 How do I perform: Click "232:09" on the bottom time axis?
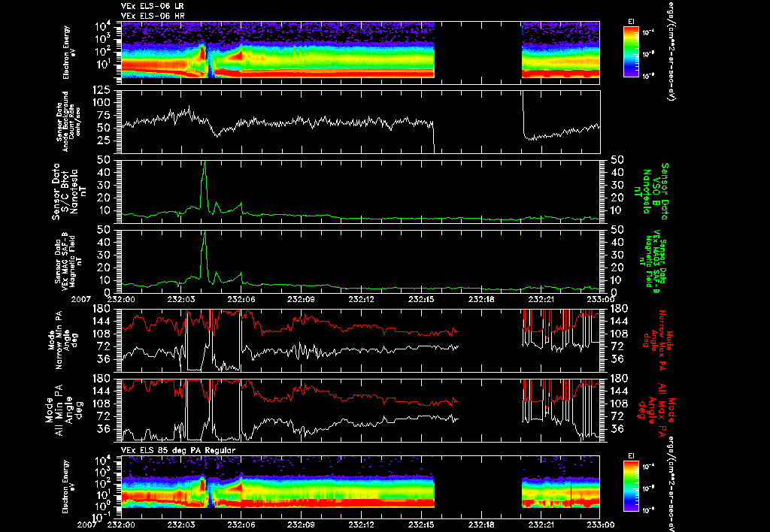pyautogui.click(x=301, y=524)
